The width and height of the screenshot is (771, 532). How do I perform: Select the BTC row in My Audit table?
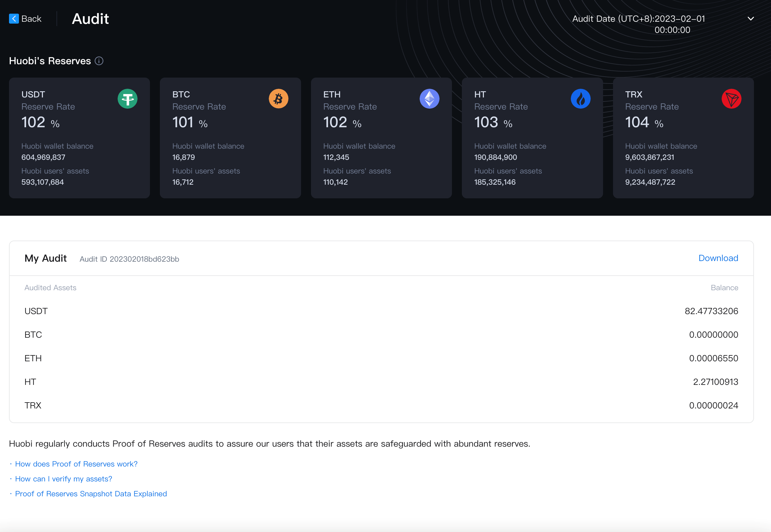pos(381,335)
